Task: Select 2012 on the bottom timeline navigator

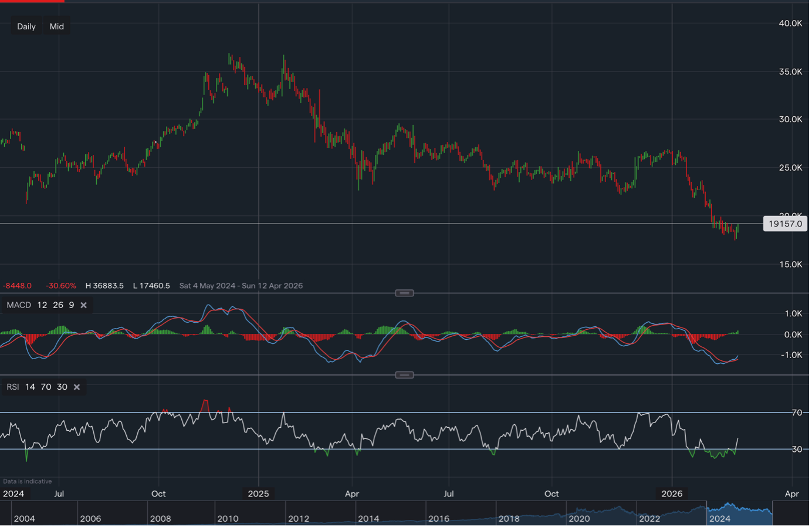Action: click(x=298, y=519)
